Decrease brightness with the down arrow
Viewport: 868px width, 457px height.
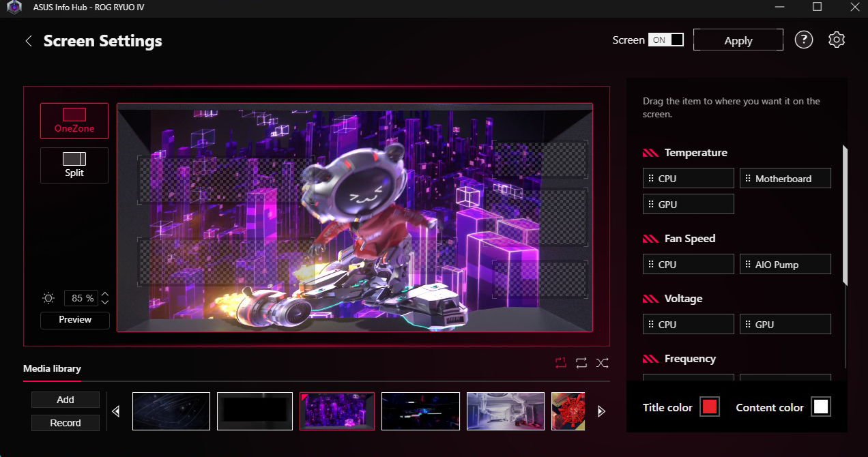click(105, 302)
